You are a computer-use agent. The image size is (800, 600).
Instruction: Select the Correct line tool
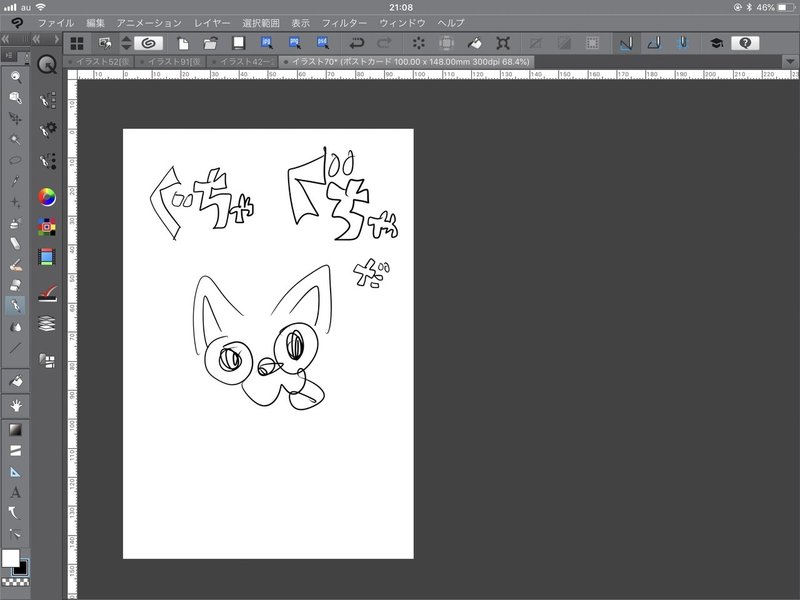[x=16, y=534]
